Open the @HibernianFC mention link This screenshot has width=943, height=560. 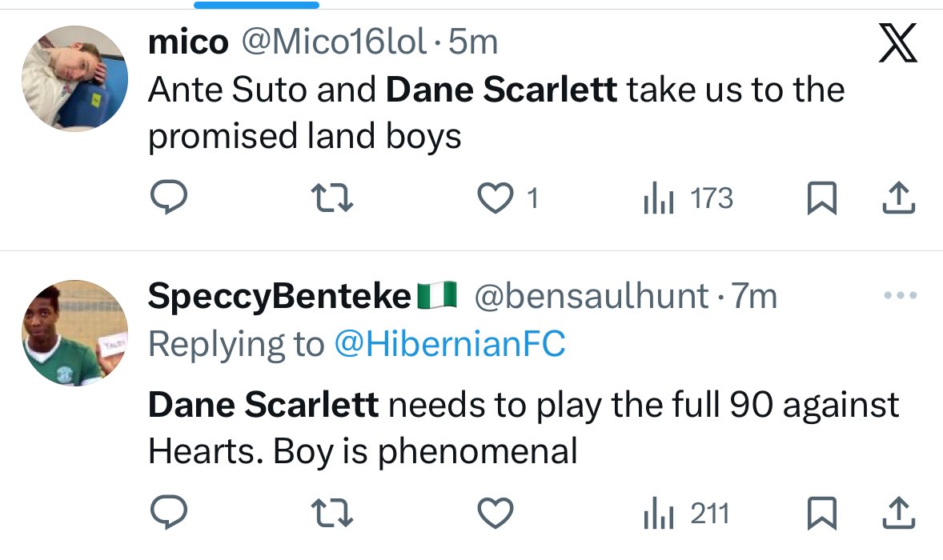[450, 344]
